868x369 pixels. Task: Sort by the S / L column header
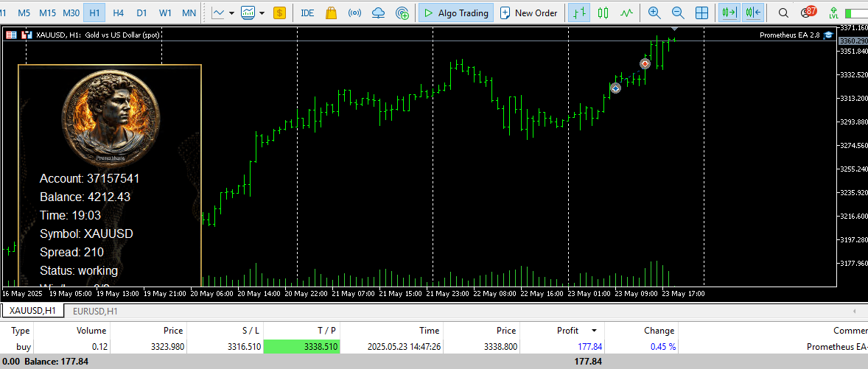(x=250, y=330)
